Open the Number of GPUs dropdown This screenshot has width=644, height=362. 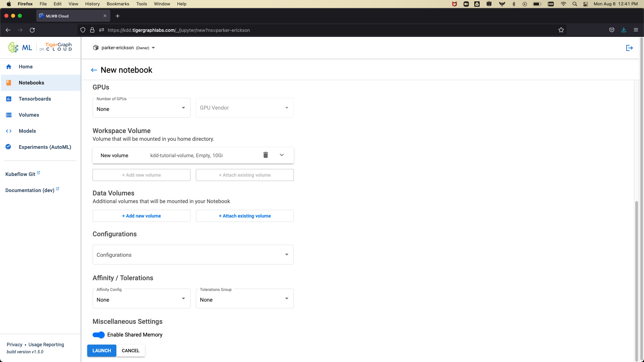tap(141, 108)
